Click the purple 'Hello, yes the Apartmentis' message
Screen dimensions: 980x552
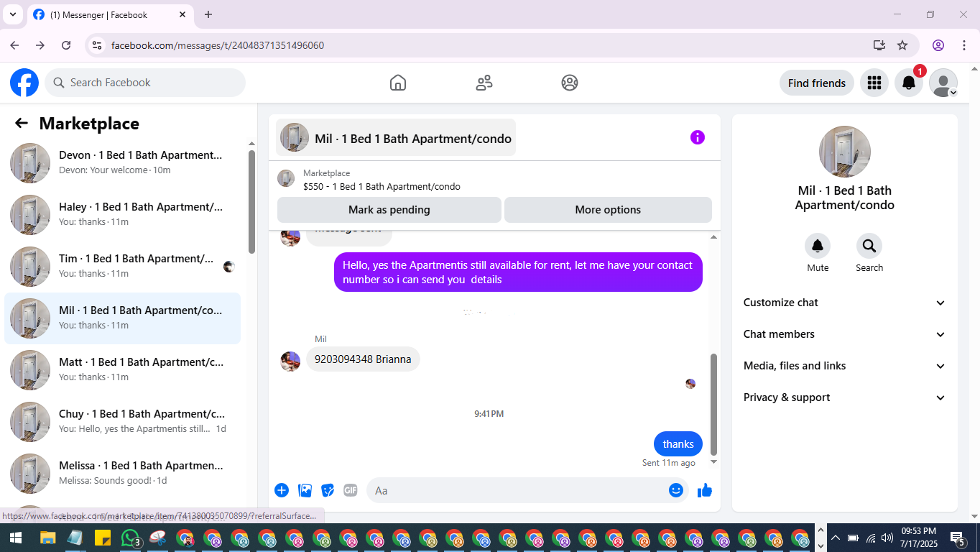(x=518, y=272)
